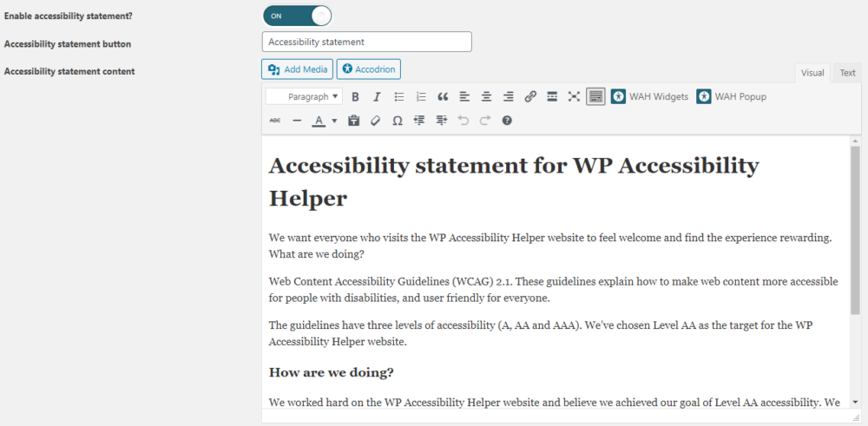The height and width of the screenshot is (426, 868).
Task: Click the Add Media button
Action: (x=297, y=69)
